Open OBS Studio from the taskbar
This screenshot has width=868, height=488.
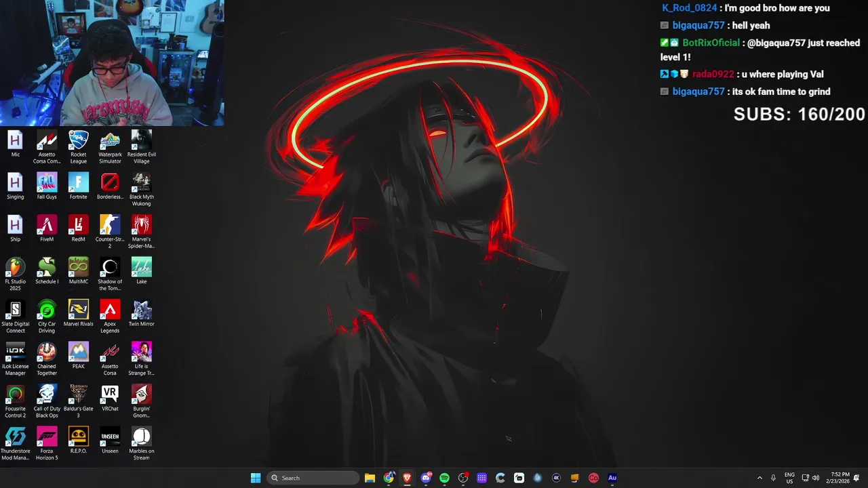[463, 478]
